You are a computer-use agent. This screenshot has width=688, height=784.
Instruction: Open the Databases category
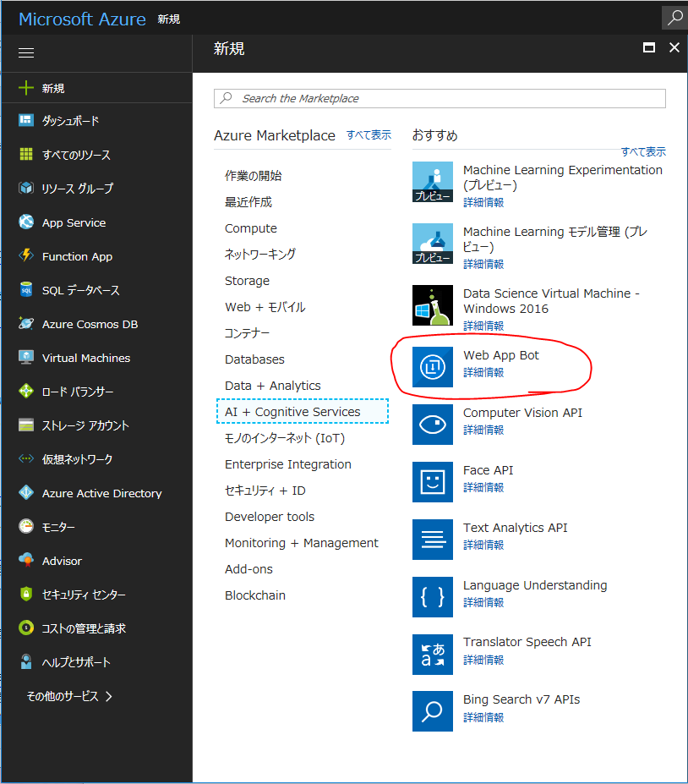click(254, 359)
